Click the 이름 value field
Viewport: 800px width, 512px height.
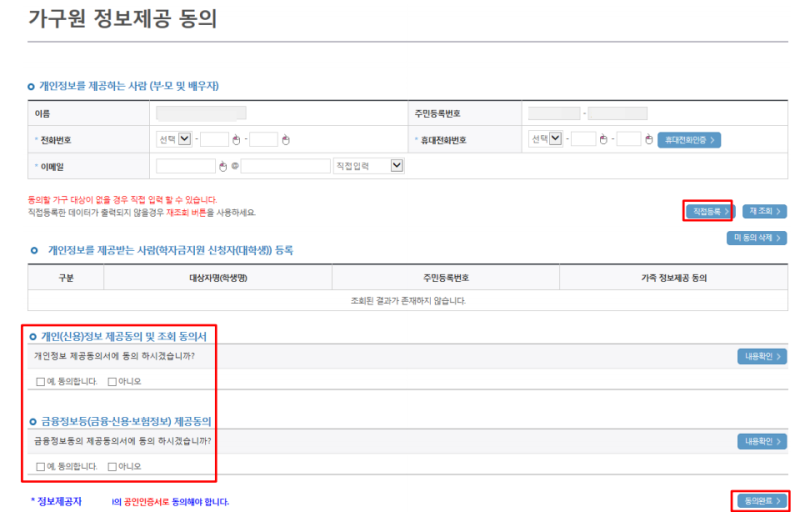[x=202, y=113]
